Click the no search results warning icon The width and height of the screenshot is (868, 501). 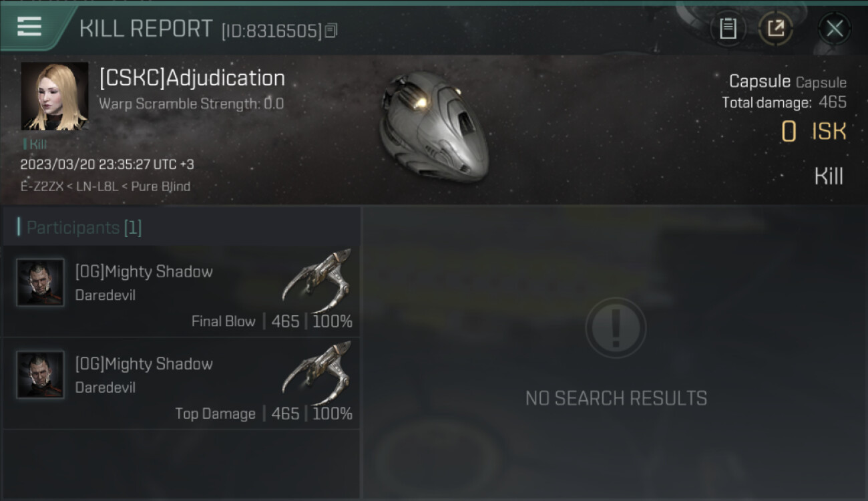pos(616,328)
